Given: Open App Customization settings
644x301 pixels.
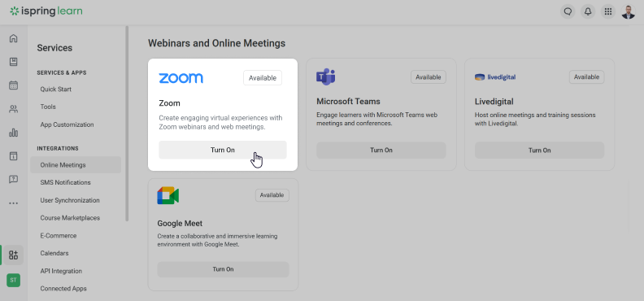Looking at the screenshot, I should tap(67, 124).
